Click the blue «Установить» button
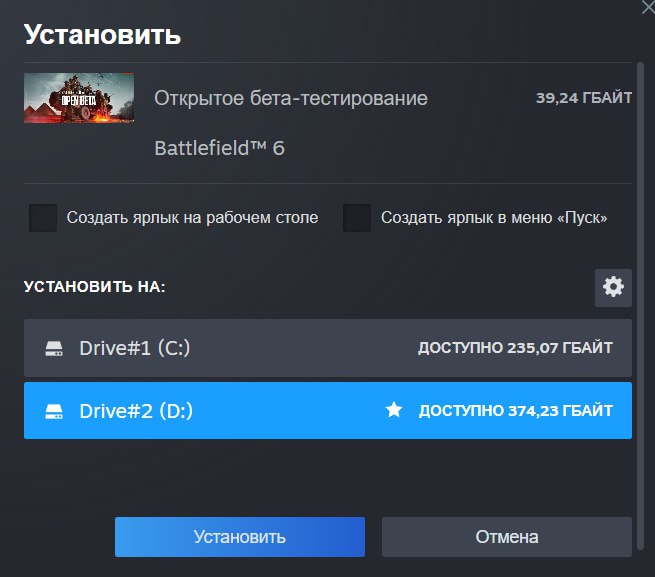Viewport: 655px width, 577px height. [x=239, y=537]
